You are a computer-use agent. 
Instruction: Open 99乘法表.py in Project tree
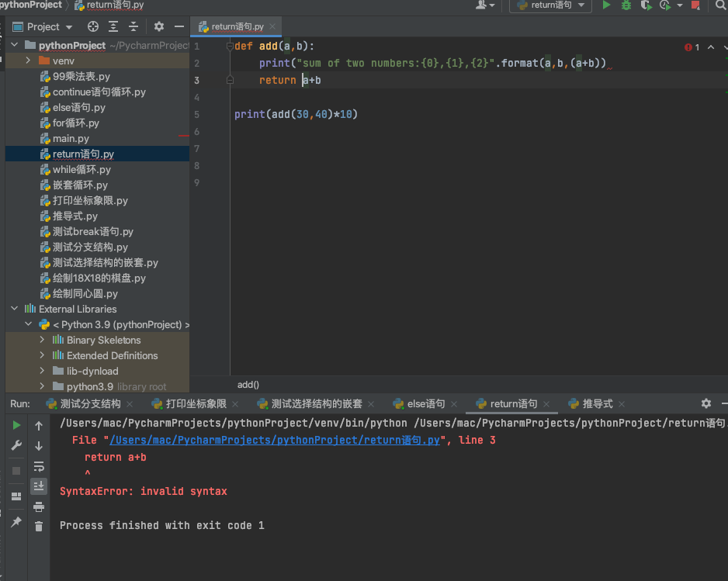[81, 76]
